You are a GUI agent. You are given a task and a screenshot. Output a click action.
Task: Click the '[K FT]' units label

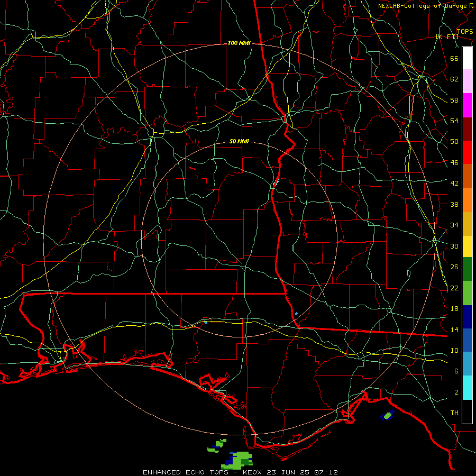447,37
